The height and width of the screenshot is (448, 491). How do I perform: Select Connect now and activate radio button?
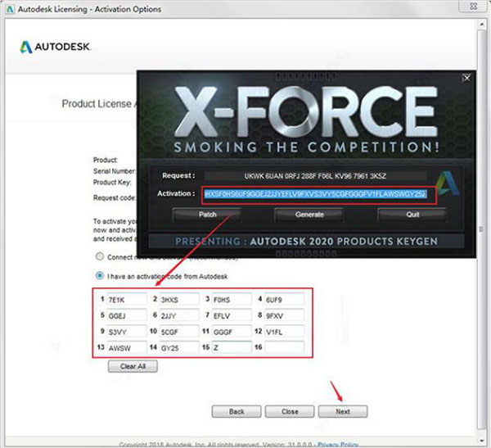tap(100, 256)
